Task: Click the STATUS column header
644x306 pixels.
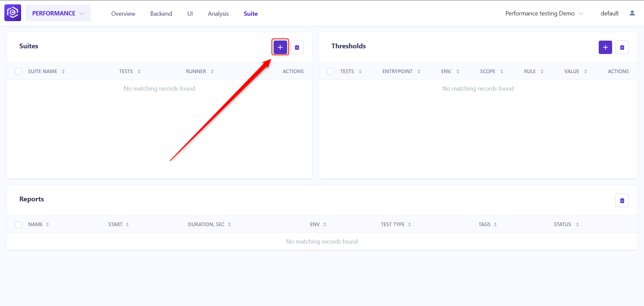Action: 562,224
